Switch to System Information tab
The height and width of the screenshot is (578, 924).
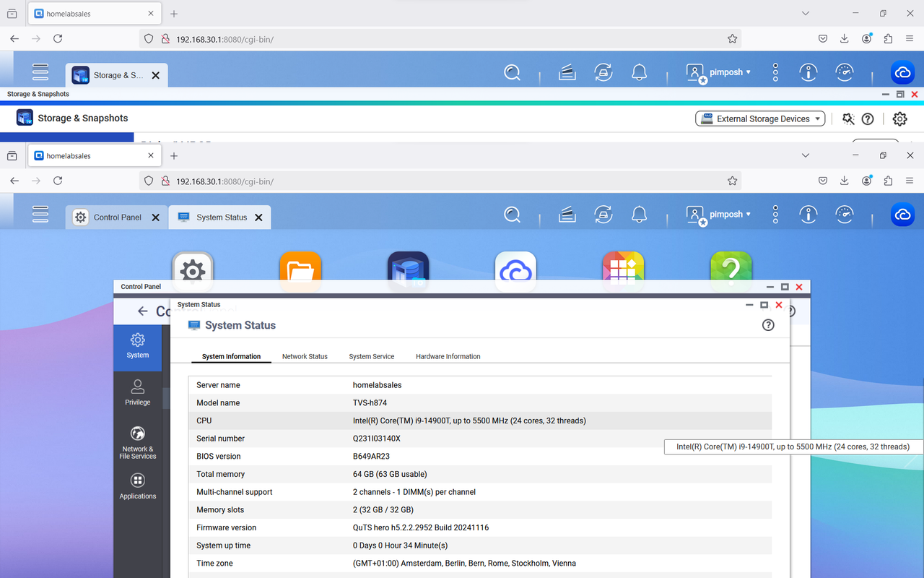(x=231, y=356)
